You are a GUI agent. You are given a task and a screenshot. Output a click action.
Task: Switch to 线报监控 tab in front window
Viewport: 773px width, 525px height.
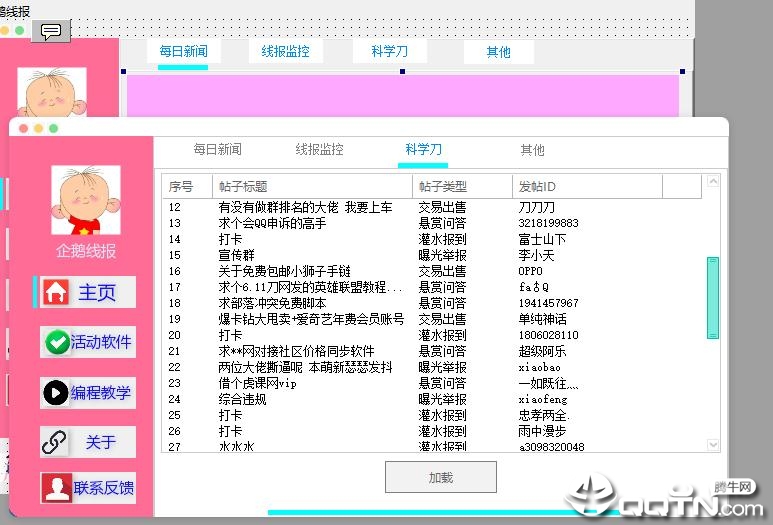point(319,149)
